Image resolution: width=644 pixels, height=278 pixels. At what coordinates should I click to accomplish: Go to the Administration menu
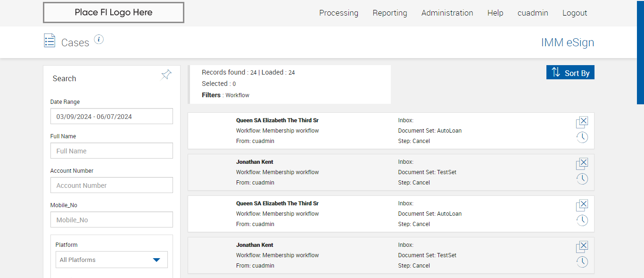[447, 13]
